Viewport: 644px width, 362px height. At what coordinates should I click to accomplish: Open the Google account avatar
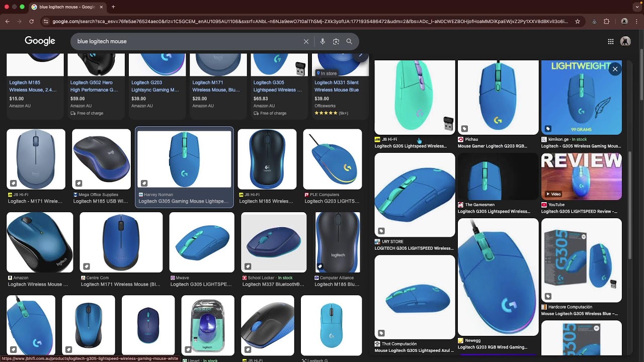[x=626, y=41]
